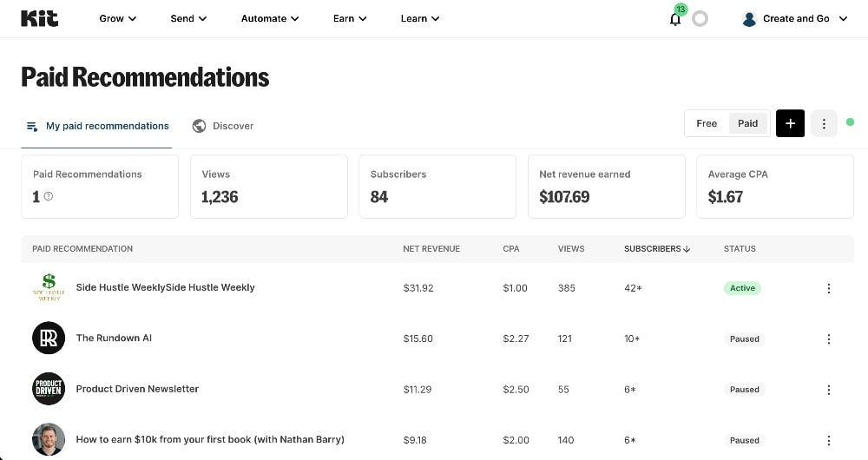Image resolution: width=868 pixels, height=460 pixels.
Task: Click the Paid Recommendation column header
Action: (x=82, y=248)
